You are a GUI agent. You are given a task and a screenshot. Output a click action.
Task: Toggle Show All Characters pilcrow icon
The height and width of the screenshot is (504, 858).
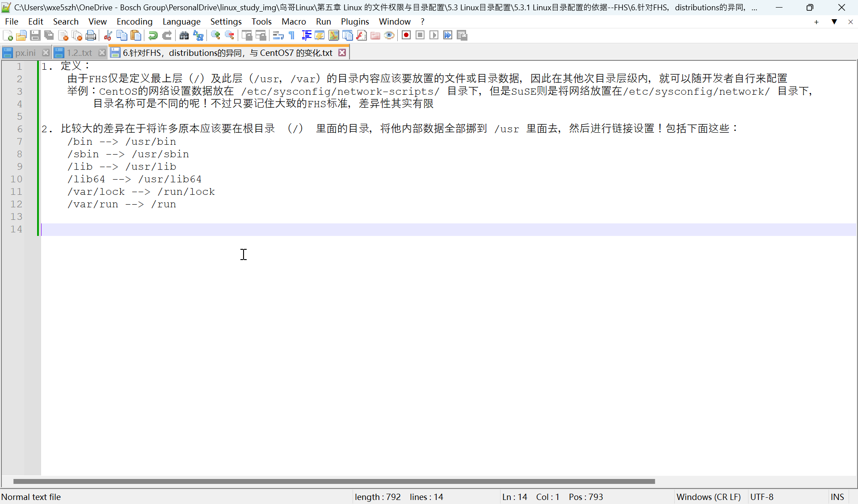click(292, 35)
